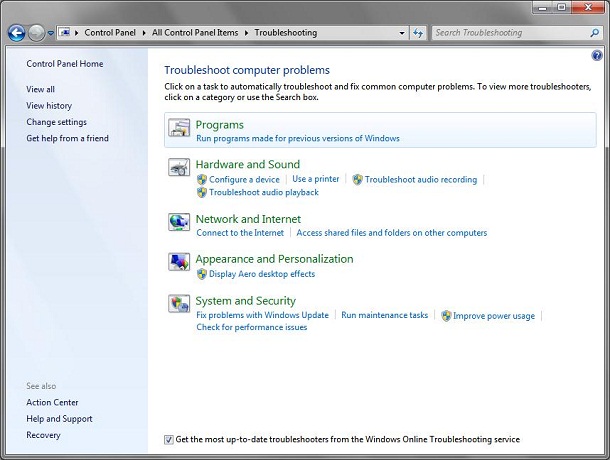
Task: Click the Hardware and Sound category icon
Action: (179, 167)
